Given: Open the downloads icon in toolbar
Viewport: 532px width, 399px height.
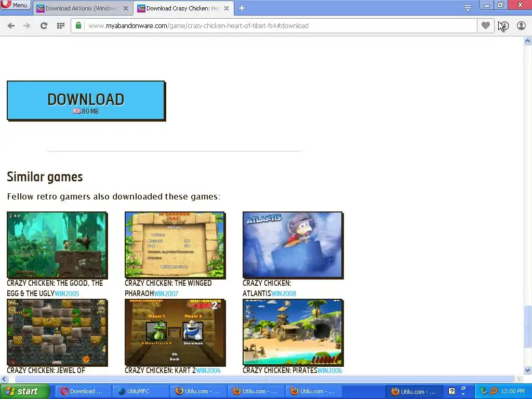Looking at the screenshot, I should pos(504,26).
